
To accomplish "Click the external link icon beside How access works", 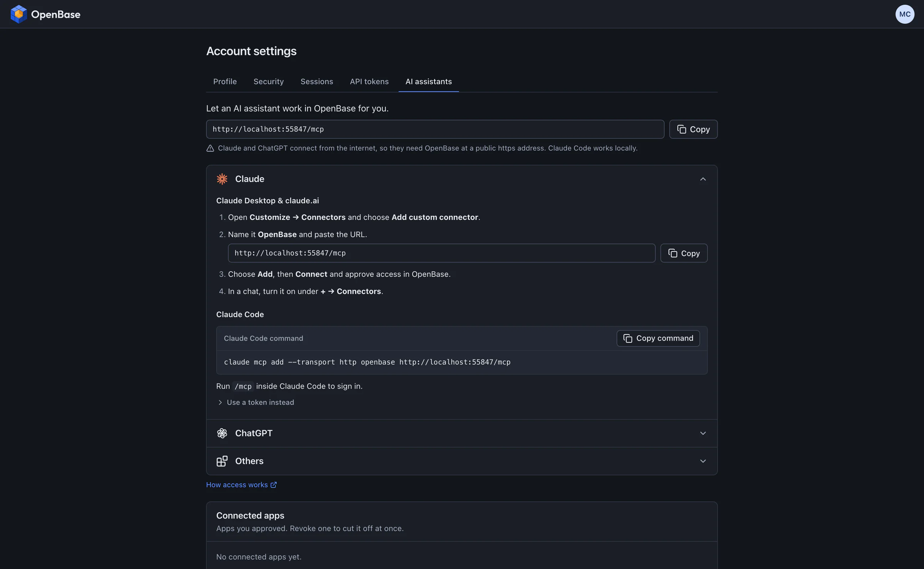I will (273, 485).
